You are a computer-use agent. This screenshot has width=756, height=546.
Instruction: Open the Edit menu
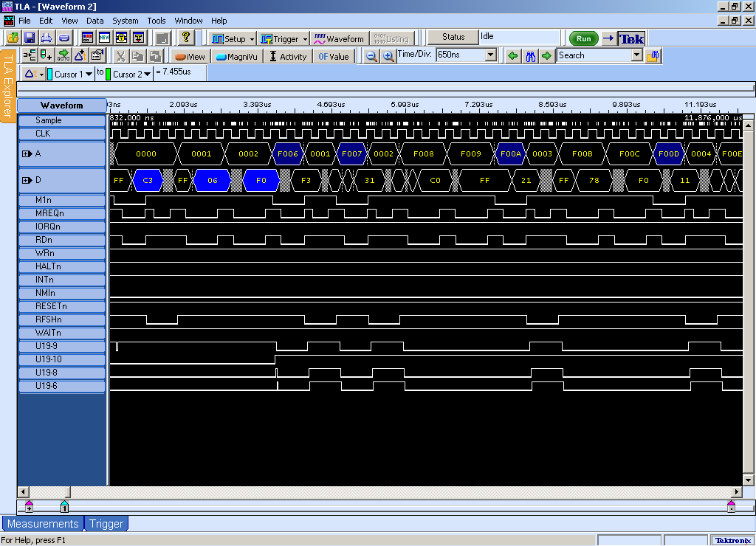46,21
